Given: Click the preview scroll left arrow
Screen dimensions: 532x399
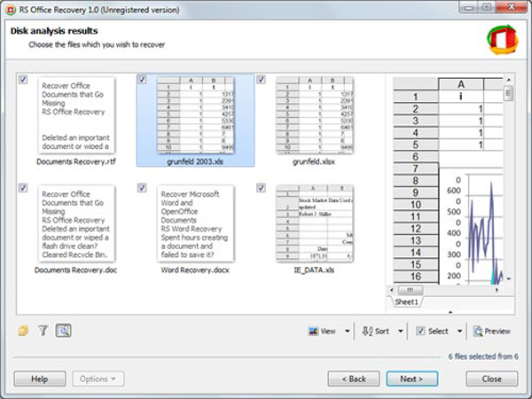Looking at the screenshot, I should (392, 290).
